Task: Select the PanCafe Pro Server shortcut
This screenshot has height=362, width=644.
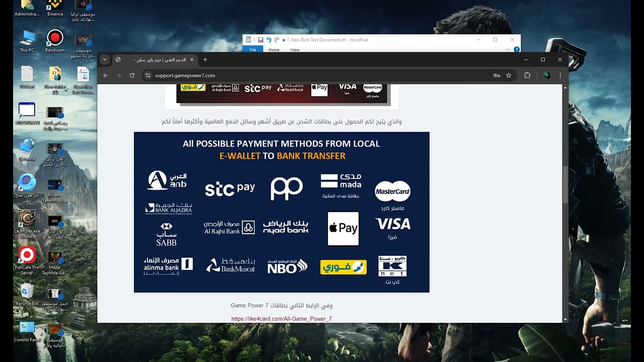Action: tap(27, 261)
